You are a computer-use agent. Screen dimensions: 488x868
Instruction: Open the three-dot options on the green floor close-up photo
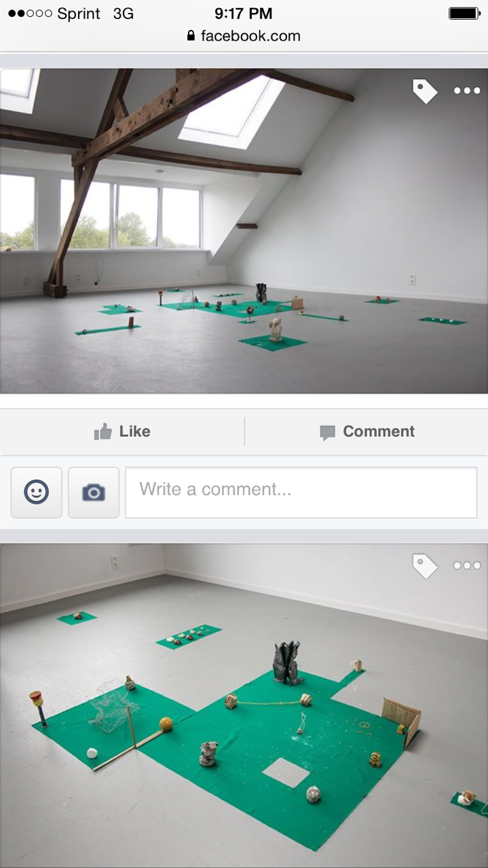coord(467,566)
